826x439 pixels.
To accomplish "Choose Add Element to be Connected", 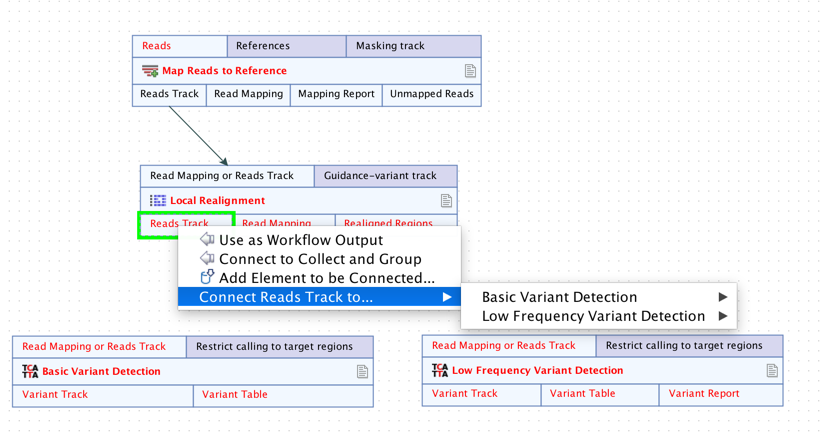I will [x=326, y=278].
